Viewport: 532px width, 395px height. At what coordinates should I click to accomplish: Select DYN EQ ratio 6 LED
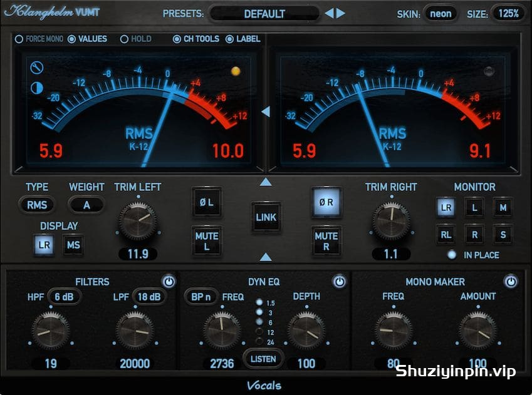pyautogui.click(x=259, y=322)
